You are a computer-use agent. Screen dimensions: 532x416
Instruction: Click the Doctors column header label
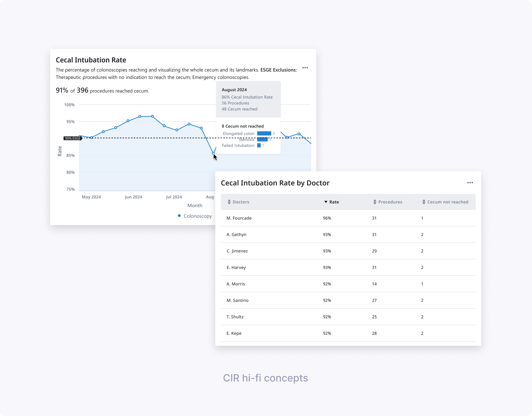pyautogui.click(x=241, y=202)
